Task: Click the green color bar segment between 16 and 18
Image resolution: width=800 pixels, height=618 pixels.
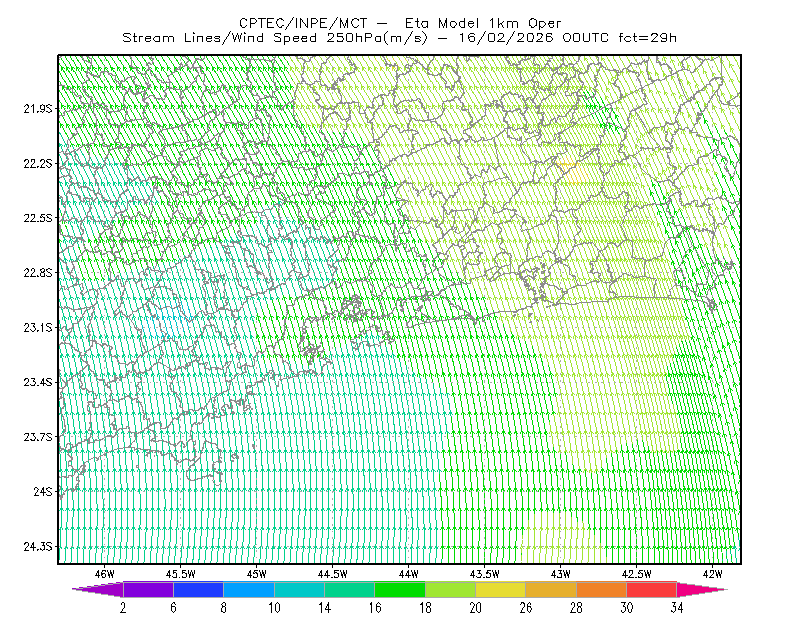Action: 400,589
